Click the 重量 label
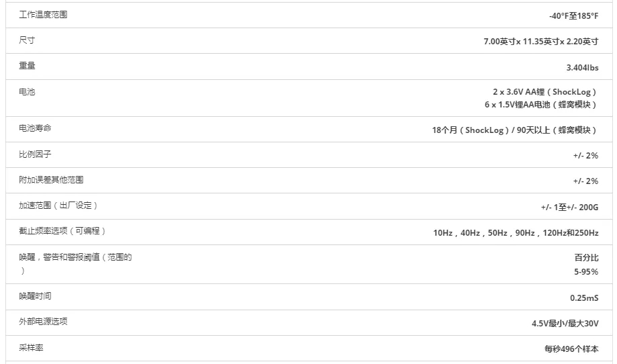 [27, 66]
